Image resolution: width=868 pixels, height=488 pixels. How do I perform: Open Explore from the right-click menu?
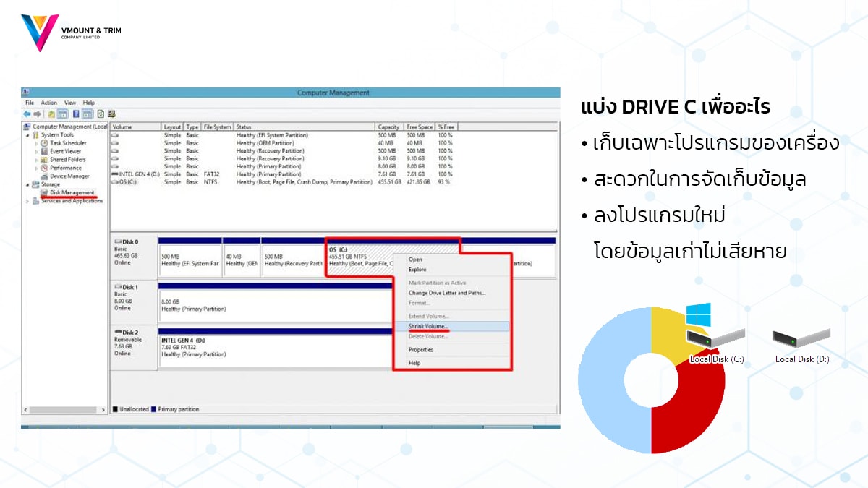[417, 270]
